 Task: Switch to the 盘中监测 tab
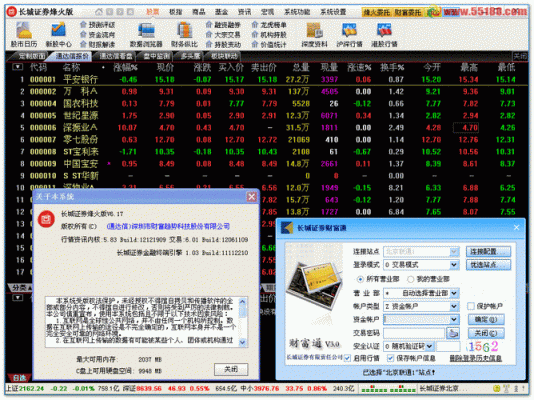(x=156, y=56)
